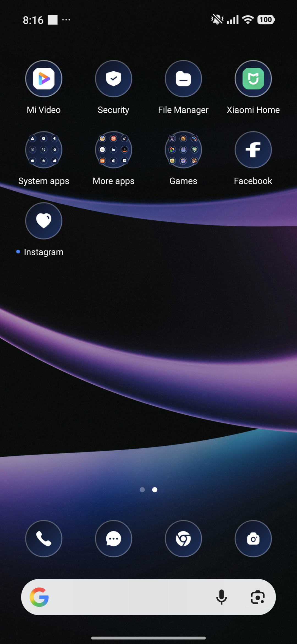This screenshot has height=644, width=297.
Task: Open the Mi Video app
Action: 44,79
